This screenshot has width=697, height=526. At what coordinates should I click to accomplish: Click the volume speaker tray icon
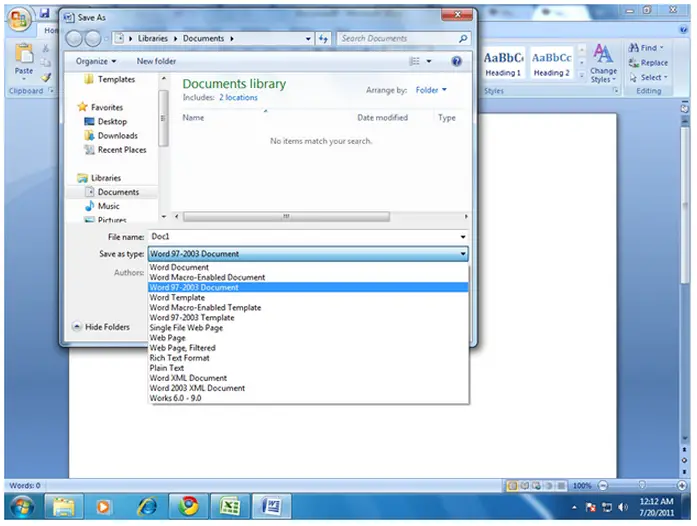[623, 507]
